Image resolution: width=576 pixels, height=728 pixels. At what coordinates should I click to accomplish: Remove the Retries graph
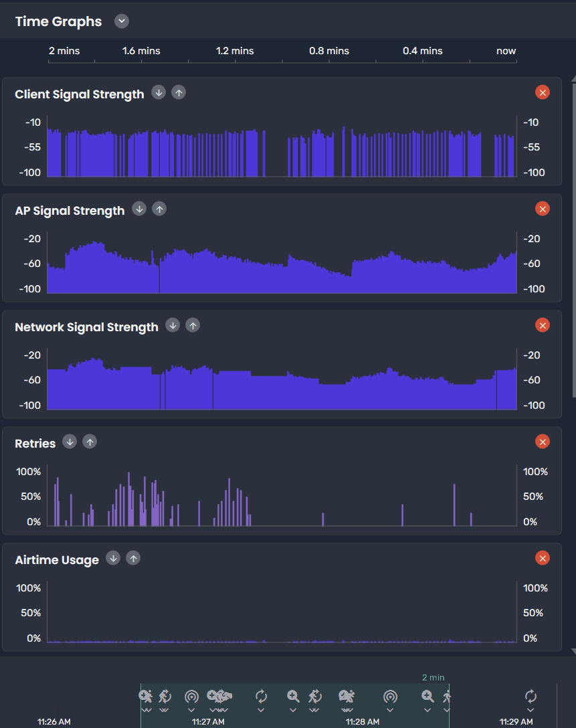pyautogui.click(x=543, y=442)
